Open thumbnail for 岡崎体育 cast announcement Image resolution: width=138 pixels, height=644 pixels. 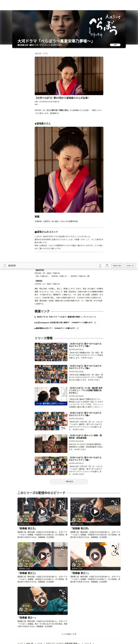(x=51, y=444)
